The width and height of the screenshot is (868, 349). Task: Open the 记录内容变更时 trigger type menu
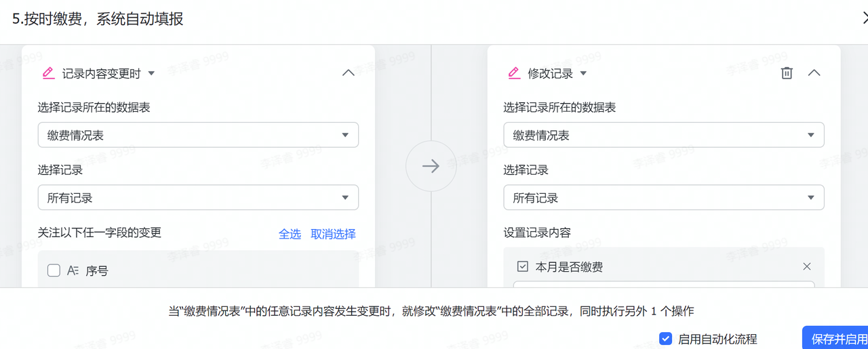151,73
